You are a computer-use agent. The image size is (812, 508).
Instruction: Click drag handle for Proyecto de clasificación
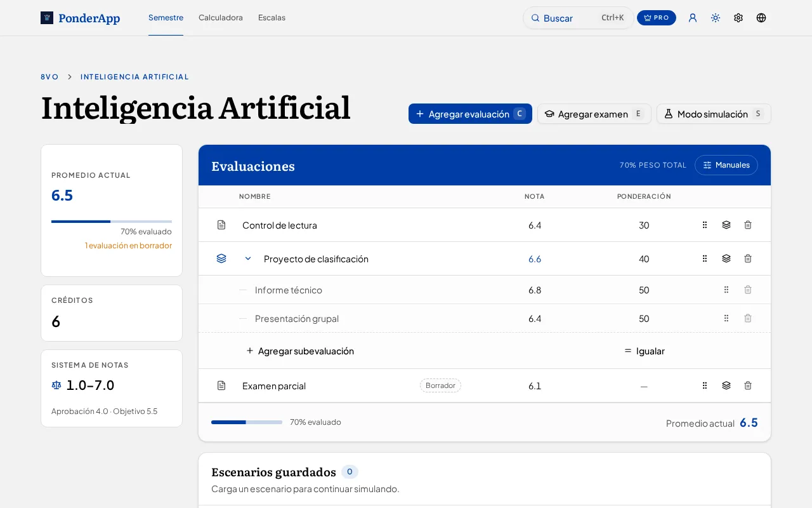[x=705, y=258]
